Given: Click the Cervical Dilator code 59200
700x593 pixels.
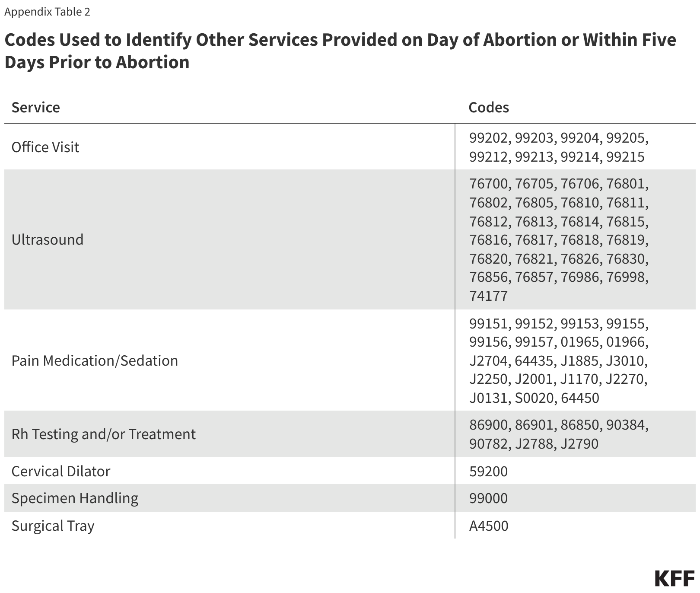Looking at the screenshot, I should [488, 471].
